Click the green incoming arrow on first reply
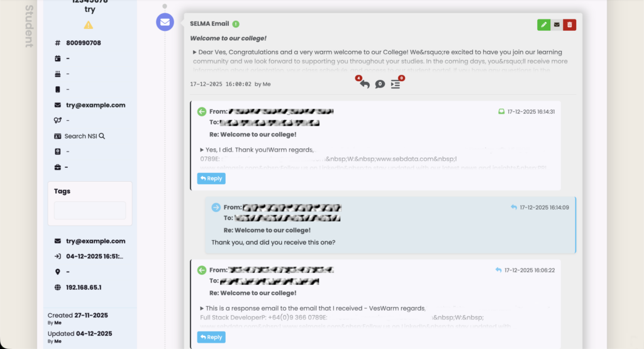This screenshot has height=349, width=644. (x=202, y=111)
